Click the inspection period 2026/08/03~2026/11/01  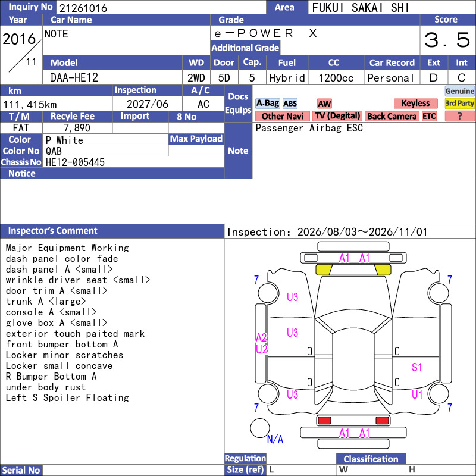[x=362, y=232]
